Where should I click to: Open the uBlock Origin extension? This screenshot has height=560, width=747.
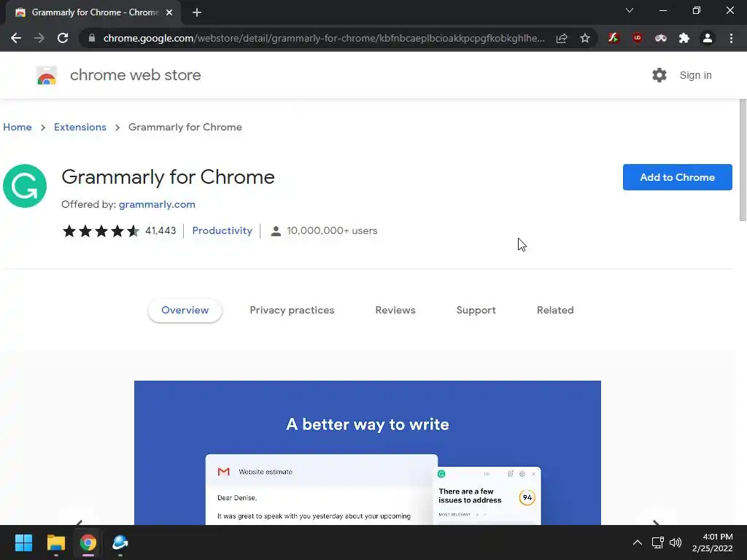tap(638, 38)
